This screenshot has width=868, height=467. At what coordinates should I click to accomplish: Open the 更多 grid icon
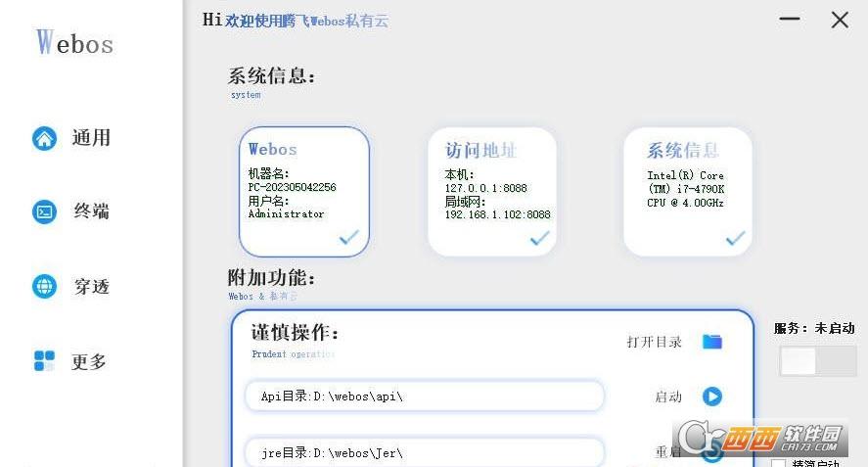pyautogui.click(x=44, y=360)
